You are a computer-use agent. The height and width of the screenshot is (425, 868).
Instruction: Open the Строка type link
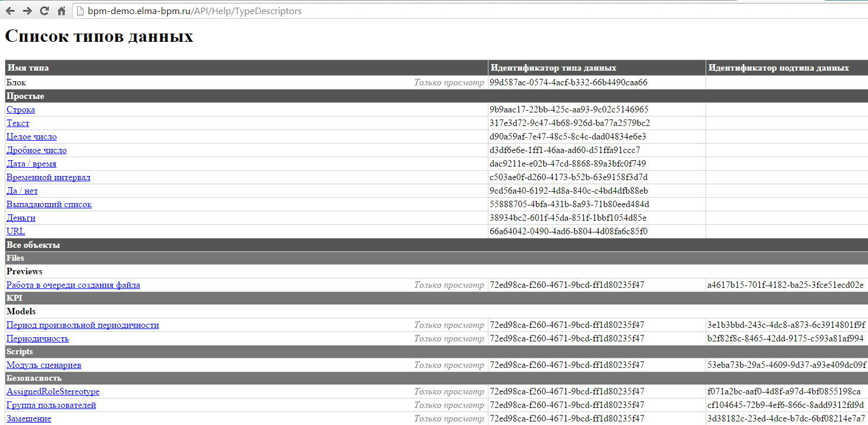coord(21,109)
